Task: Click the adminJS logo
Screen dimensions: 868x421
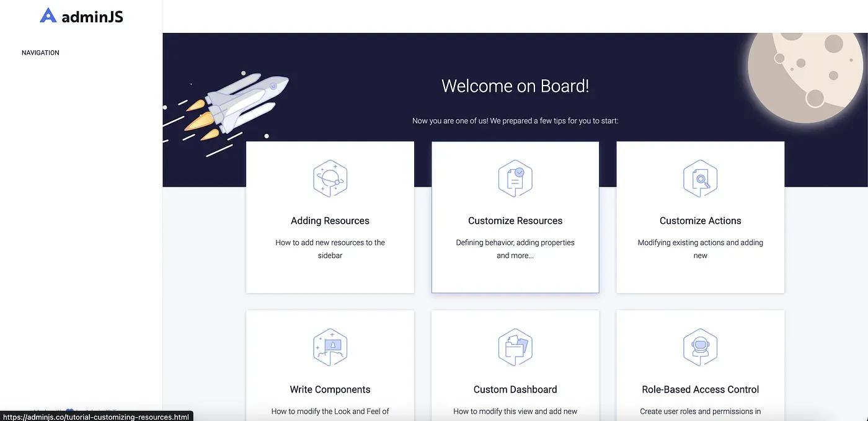Action: [x=81, y=16]
